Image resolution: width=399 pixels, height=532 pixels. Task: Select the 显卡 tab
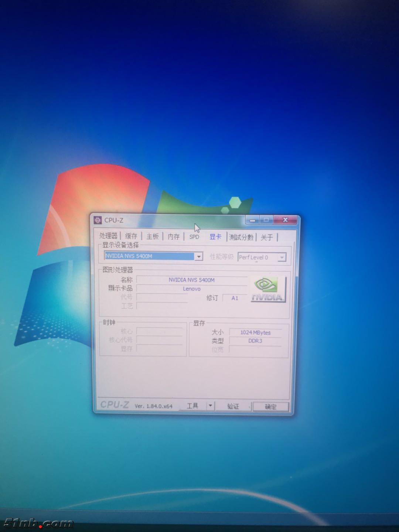pyautogui.click(x=215, y=237)
